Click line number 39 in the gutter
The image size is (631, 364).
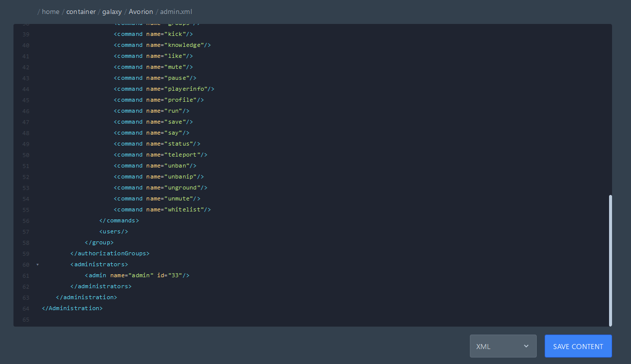[x=26, y=34]
